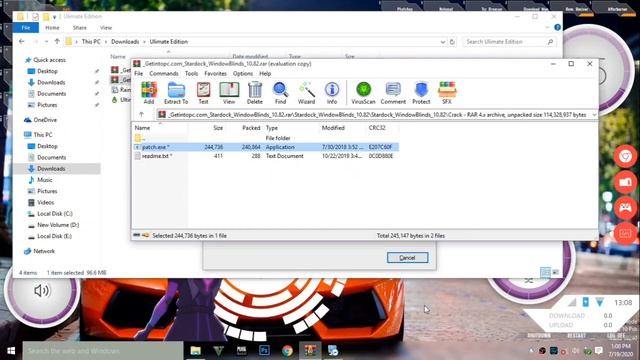Viewport: 640px width, 360px height.
Task: Open the Commands menu
Action: tap(164, 73)
